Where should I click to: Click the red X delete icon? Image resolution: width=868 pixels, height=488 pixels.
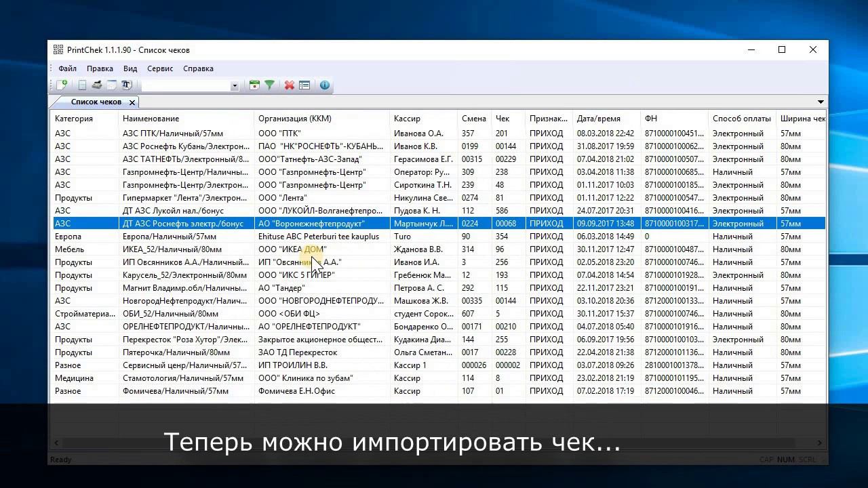click(x=290, y=85)
